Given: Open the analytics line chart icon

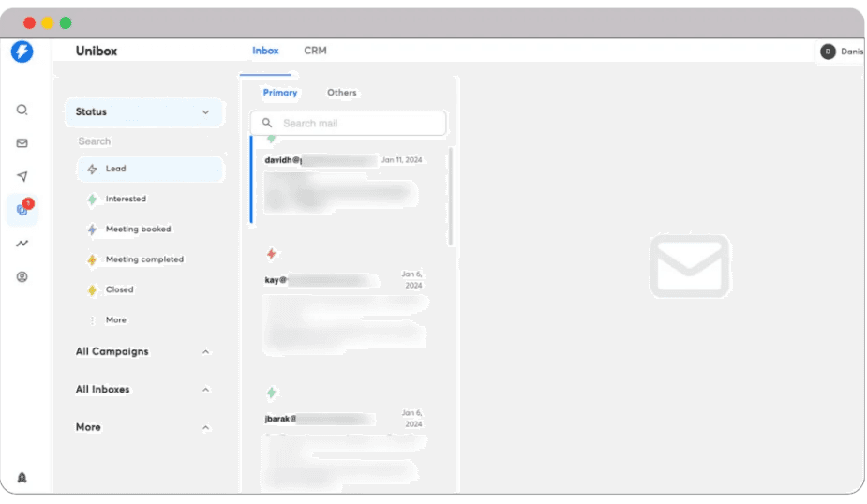Looking at the screenshot, I should pyautogui.click(x=22, y=244).
